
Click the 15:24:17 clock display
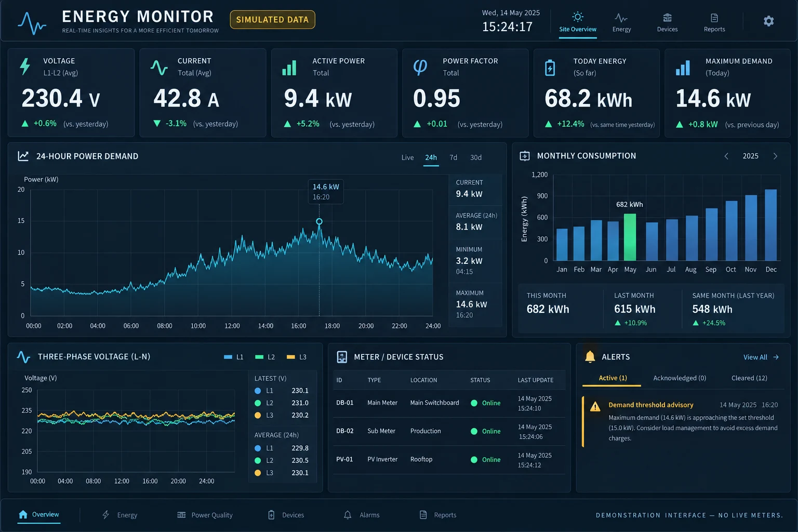[507, 26]
